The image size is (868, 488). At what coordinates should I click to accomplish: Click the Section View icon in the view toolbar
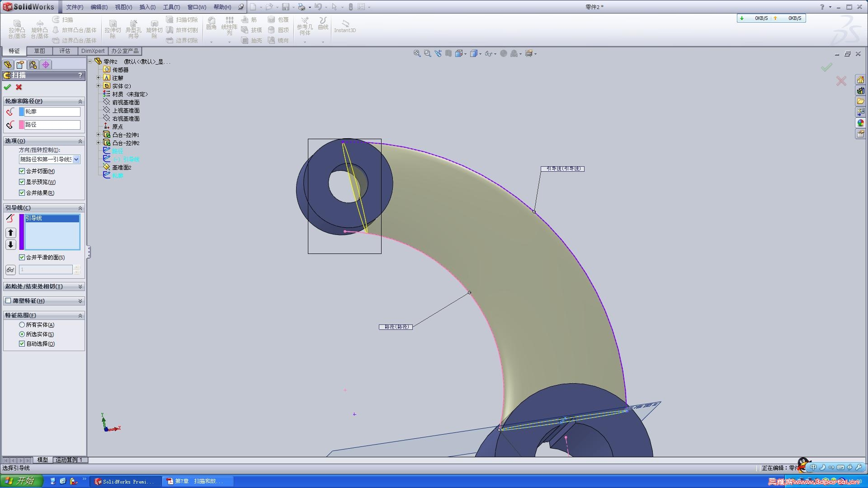click(x=448, y=53)
